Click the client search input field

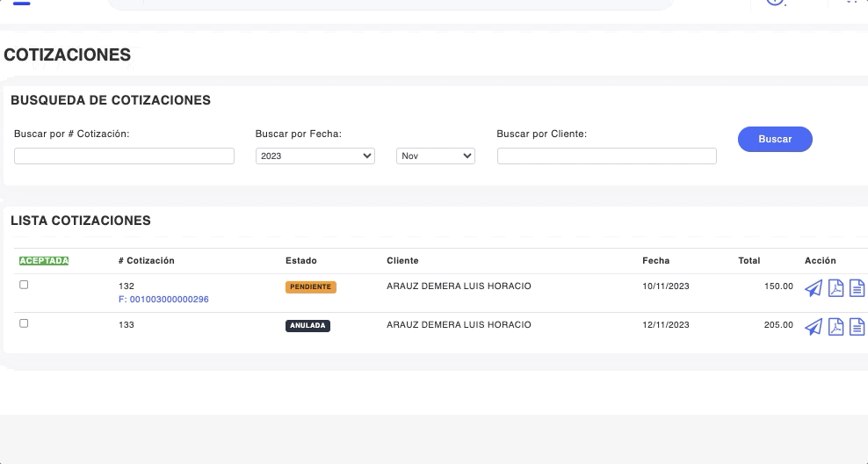tap(606, 156)
